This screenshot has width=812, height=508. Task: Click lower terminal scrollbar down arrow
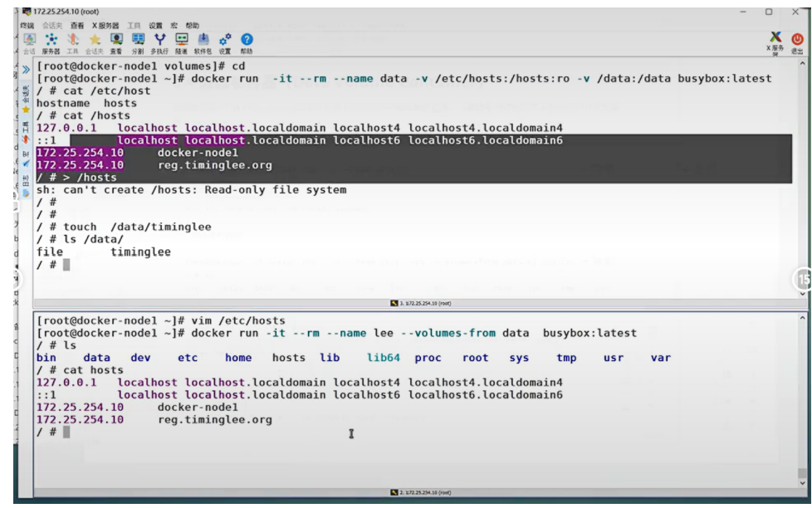[802, 483]
